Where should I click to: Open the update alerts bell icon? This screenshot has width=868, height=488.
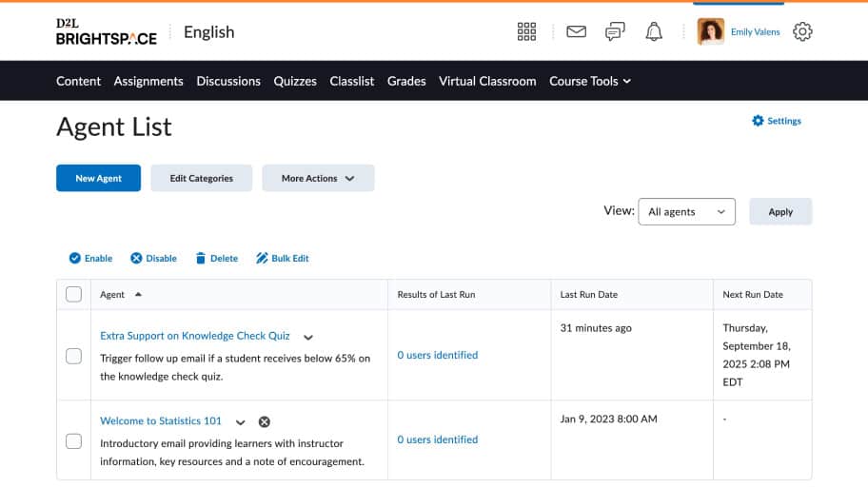click(x=654, y=32)
